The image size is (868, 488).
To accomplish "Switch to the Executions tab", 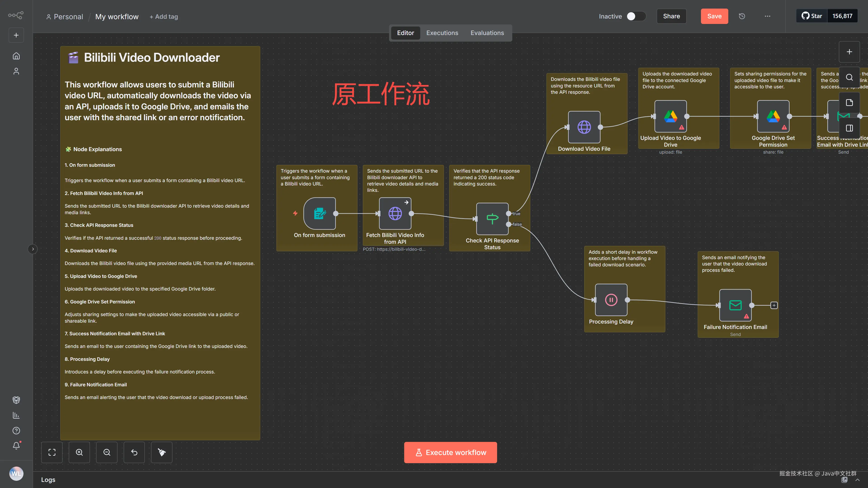I will click(x=442, y=33).
